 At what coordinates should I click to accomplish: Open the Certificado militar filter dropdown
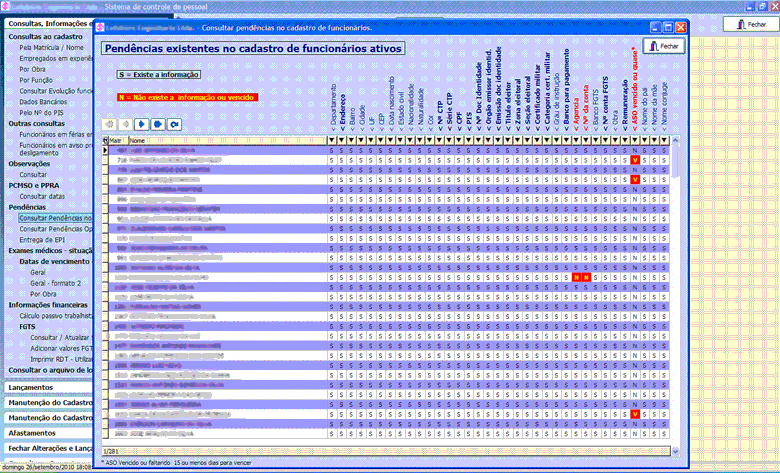tap(537, 141)
